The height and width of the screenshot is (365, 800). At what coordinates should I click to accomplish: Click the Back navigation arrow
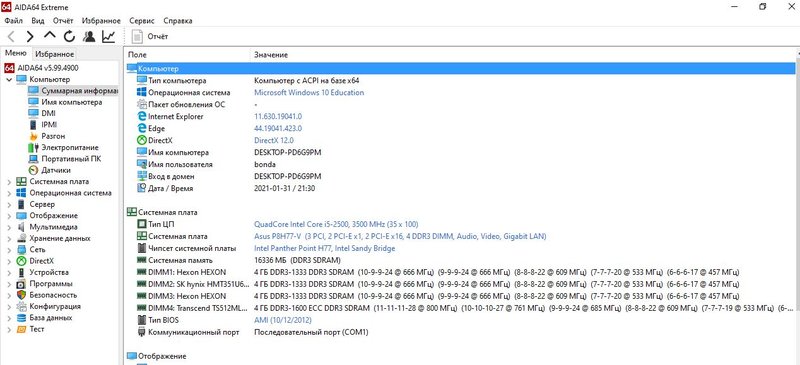click(x=11, y=36)
